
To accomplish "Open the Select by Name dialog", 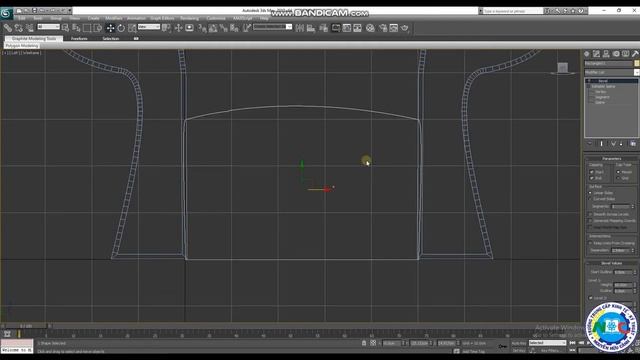I will pos(76,28).
